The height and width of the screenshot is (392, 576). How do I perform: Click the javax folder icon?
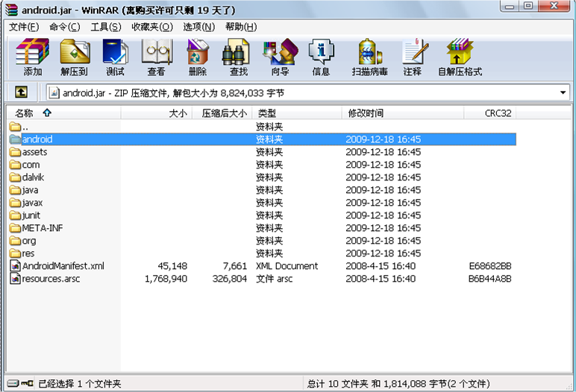pos(15,203)
